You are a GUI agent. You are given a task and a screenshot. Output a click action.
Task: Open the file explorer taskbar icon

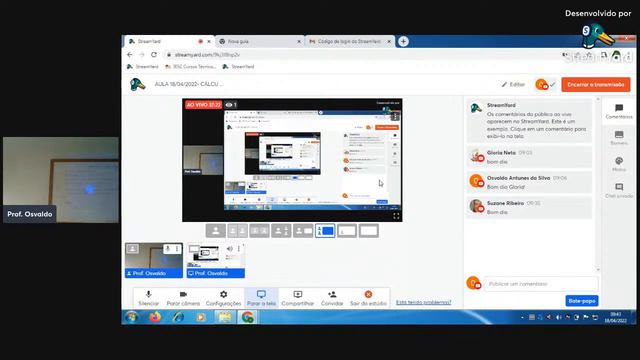click(224, 317)
